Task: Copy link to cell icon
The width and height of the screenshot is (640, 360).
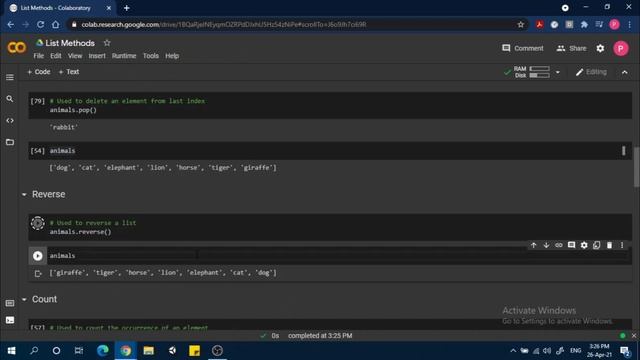Action: point(559,245)
